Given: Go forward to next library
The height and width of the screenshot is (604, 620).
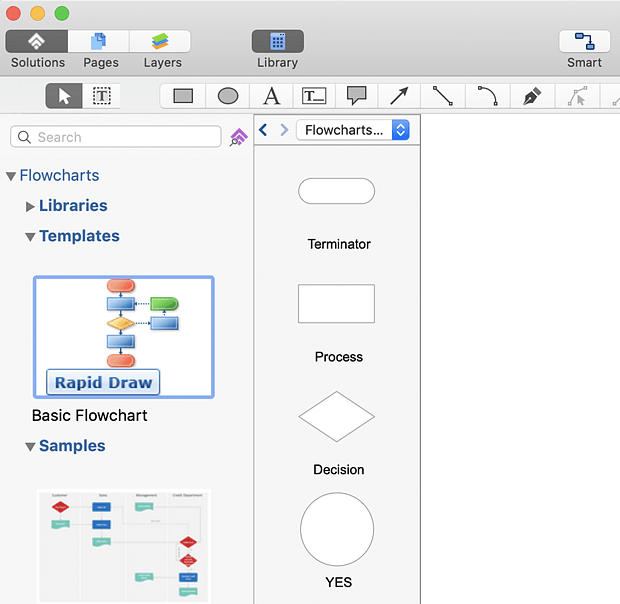Looking at the screenshot, I should pos(284,130).
